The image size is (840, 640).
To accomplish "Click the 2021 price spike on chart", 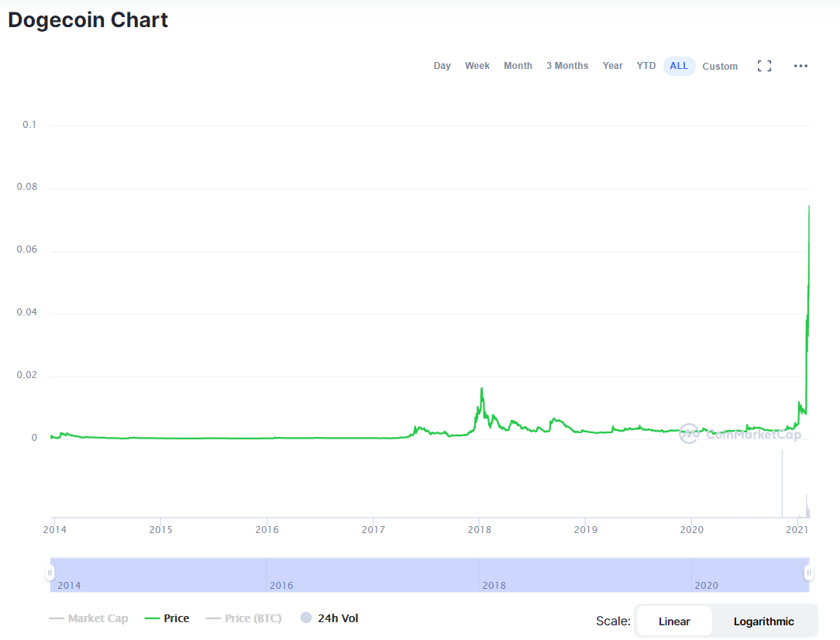I will pyautogui.click(x=809, y=207).
